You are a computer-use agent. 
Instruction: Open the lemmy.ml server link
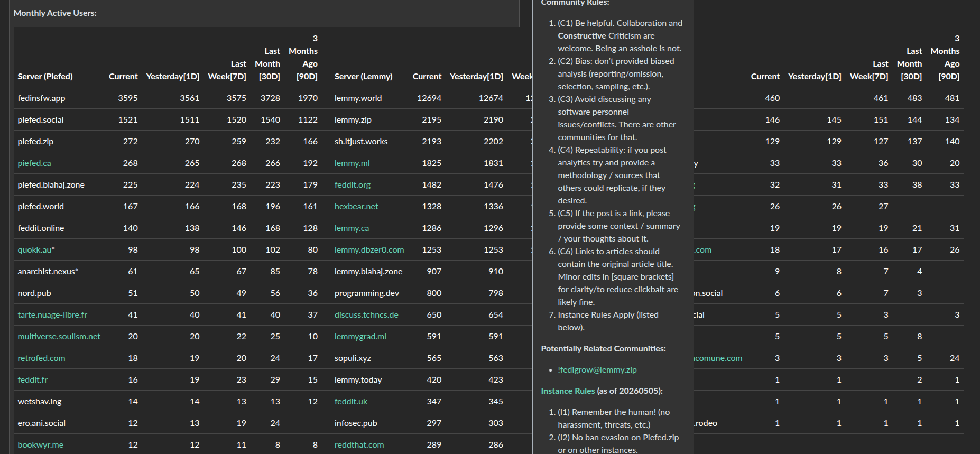tap(352, 163)
